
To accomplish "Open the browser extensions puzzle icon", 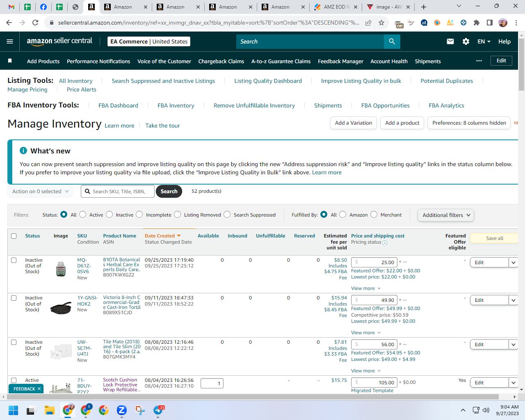I will point(477,23).
